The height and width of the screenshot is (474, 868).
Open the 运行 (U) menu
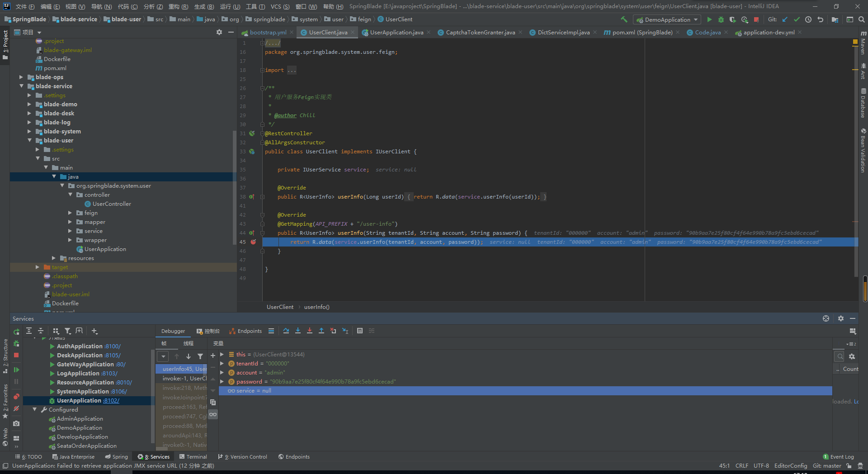click(x=230, y=6)
